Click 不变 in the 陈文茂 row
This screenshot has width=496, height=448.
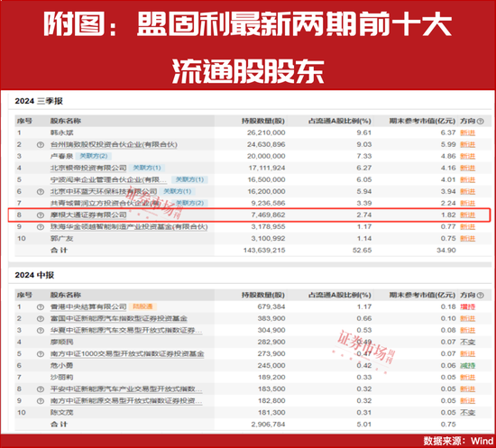click(467, 413)
